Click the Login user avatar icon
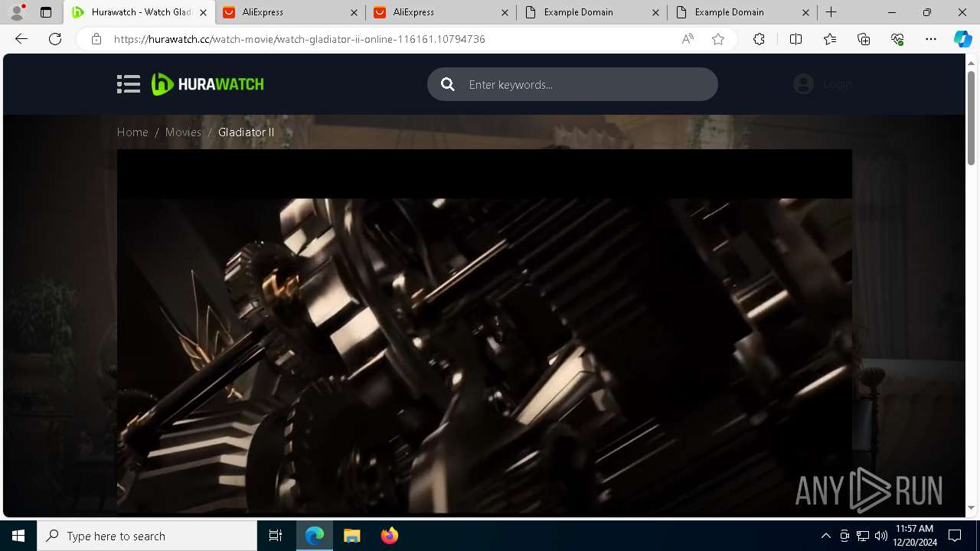Viewport: 980px width, 551px height. pyautogui.click(x=803, y=84)
